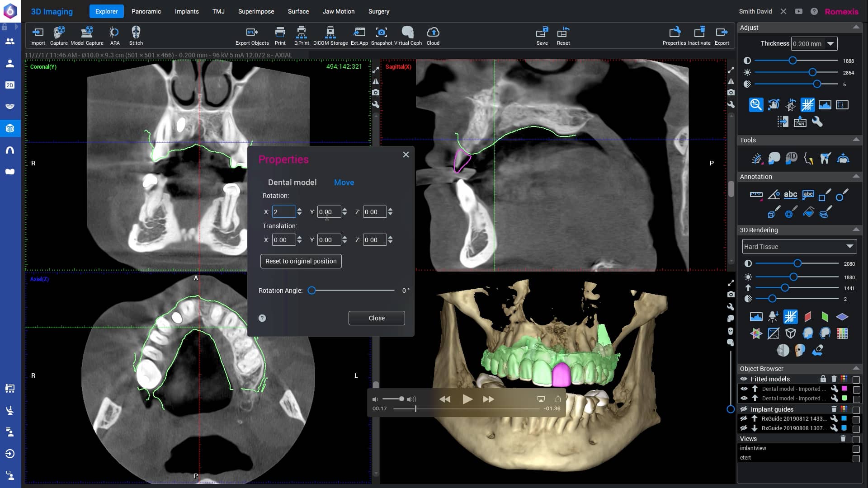Click the abc text annotation tool
The height and width of the screenshot is (488, 868).
point(791,195)
